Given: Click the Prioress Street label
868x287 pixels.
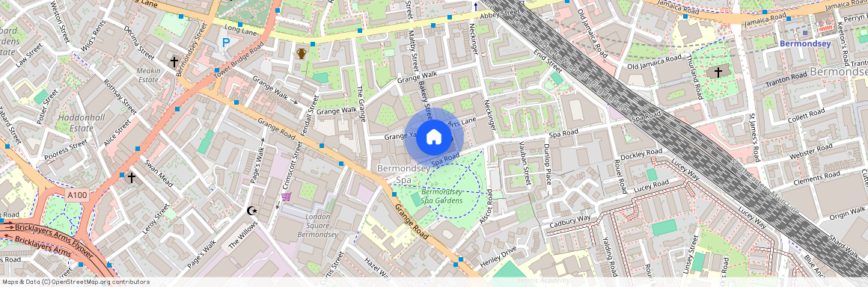Looking at the screenshot, I should click(x=65, y=149).
